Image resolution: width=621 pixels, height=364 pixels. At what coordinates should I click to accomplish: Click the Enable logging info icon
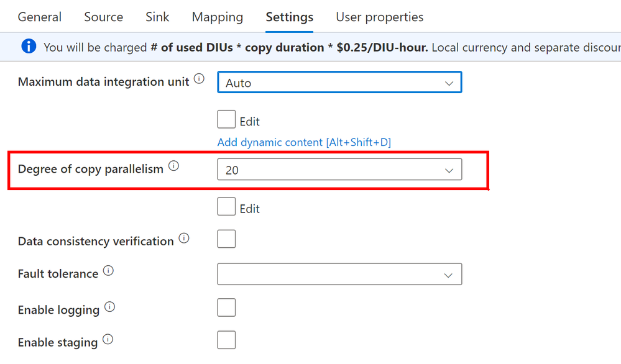pos(109,307)
